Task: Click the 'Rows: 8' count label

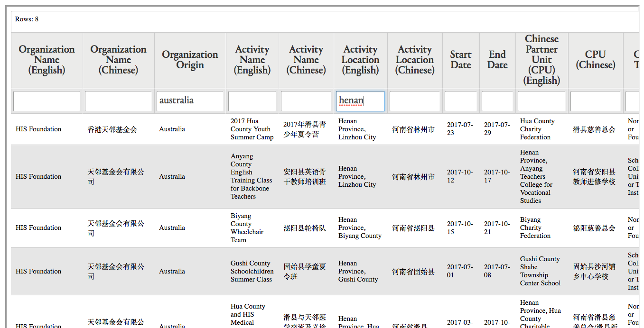Action: [x=27, y=19]
